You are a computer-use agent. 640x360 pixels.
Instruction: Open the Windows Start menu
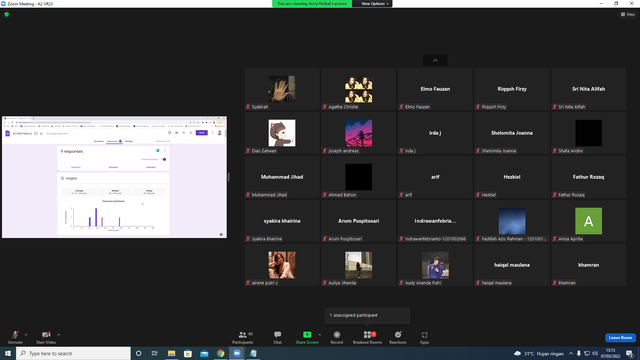click(x=8, y=353)
